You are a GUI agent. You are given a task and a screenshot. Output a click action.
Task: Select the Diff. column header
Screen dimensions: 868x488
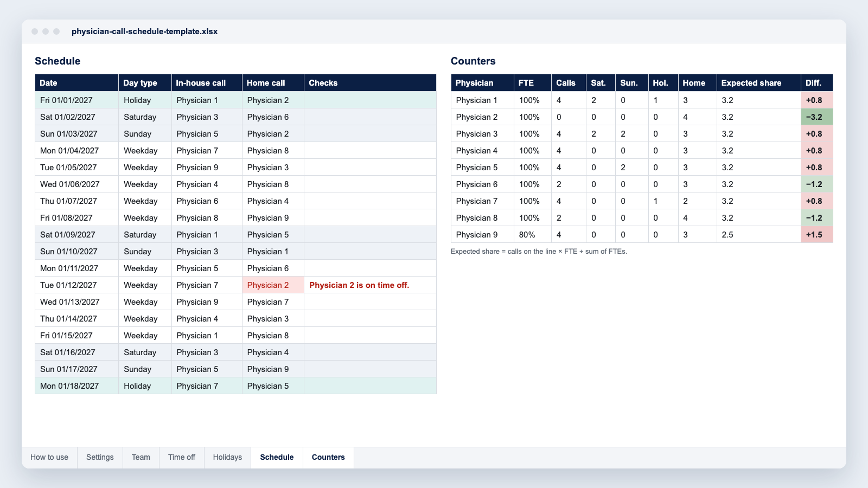coord(816,83)
